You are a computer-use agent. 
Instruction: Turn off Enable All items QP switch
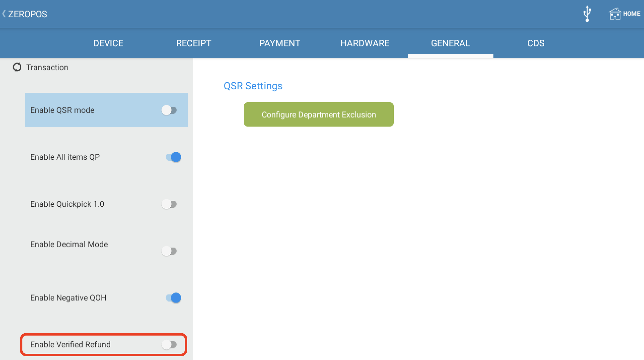pos(173,157)
